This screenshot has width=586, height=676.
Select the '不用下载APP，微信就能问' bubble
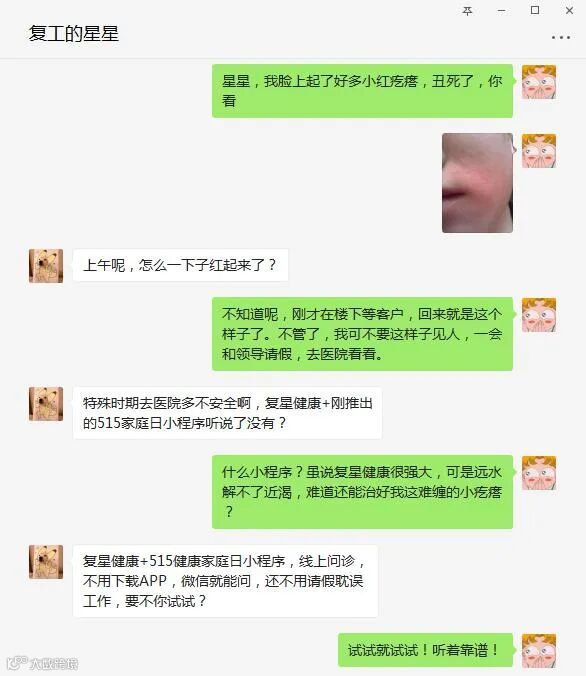pos(226,581)
